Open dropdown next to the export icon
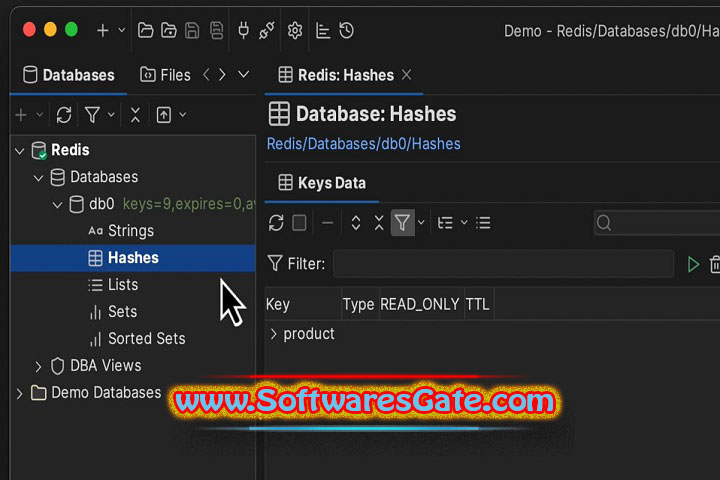720x480 pixels. [x=183, y=114]
